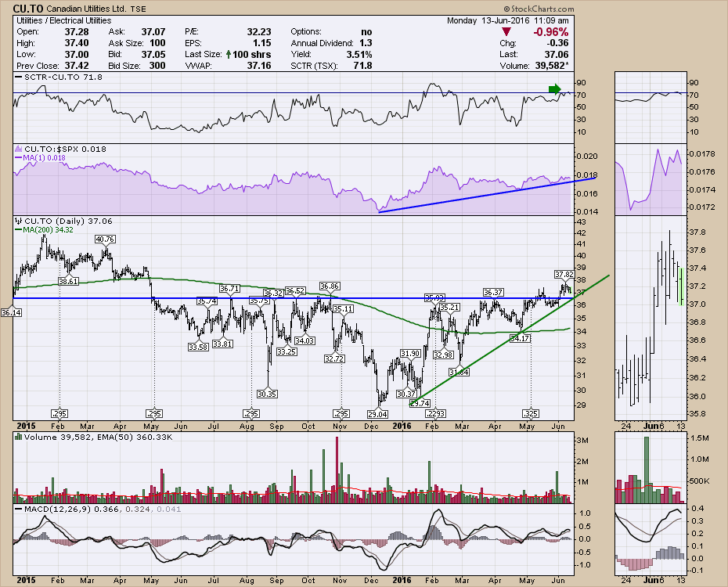
Task: Click the 36.86 price label
Action: 330,286
